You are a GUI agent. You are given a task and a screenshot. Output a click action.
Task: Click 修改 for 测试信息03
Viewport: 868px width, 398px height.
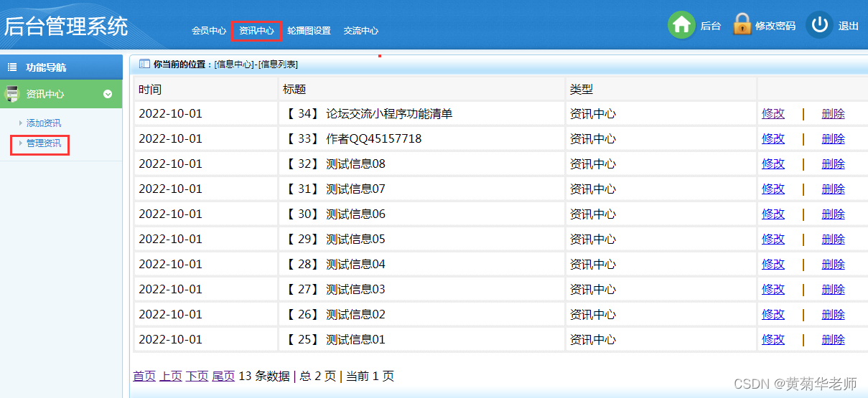[773, 289]
